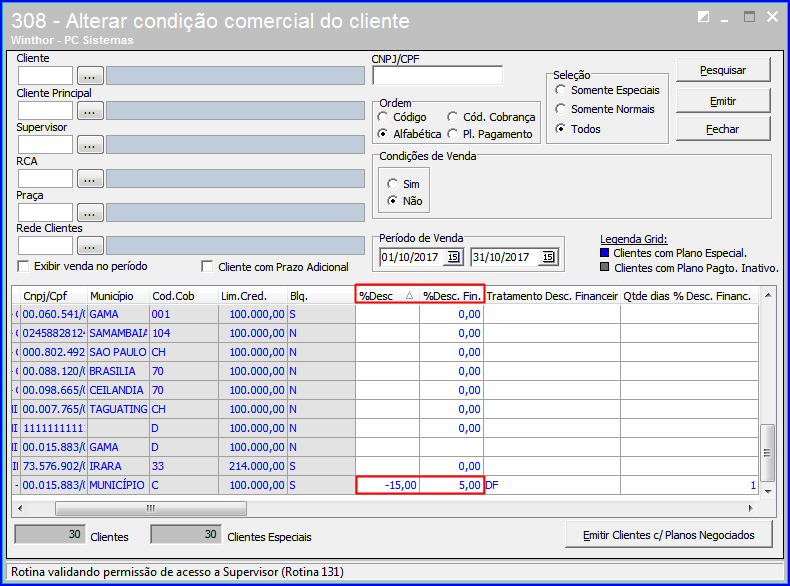Open the Praça lookup ellipsis button
The image size is (790, 586).
click(x=90, y=213)
